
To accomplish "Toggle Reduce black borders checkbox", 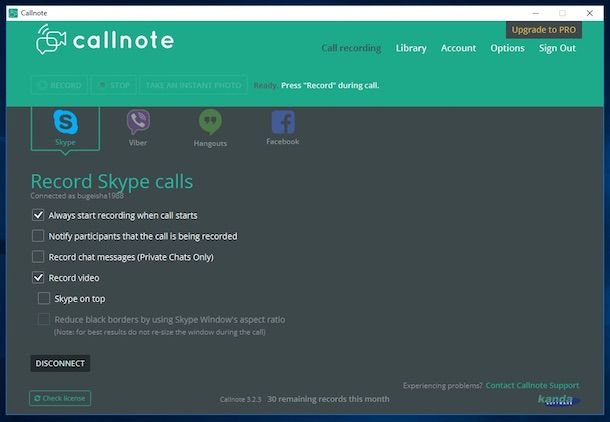I will point(44,319).
